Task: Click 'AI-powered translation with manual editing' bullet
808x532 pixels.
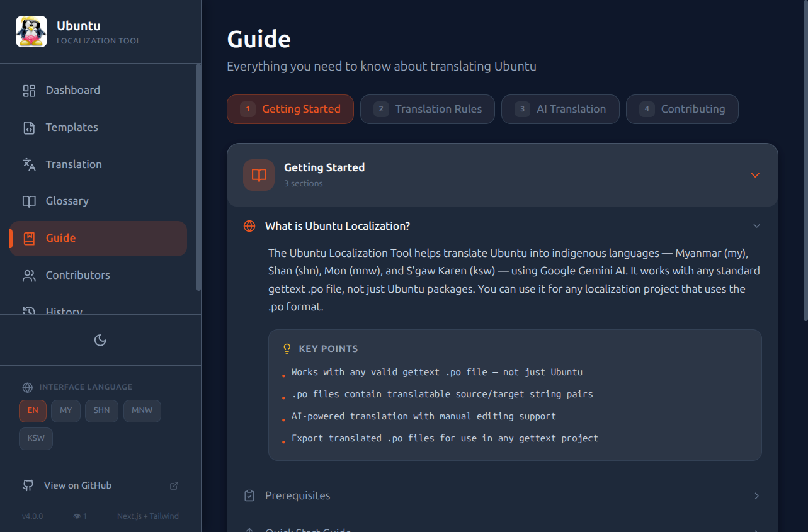Action: click(423, 416)
